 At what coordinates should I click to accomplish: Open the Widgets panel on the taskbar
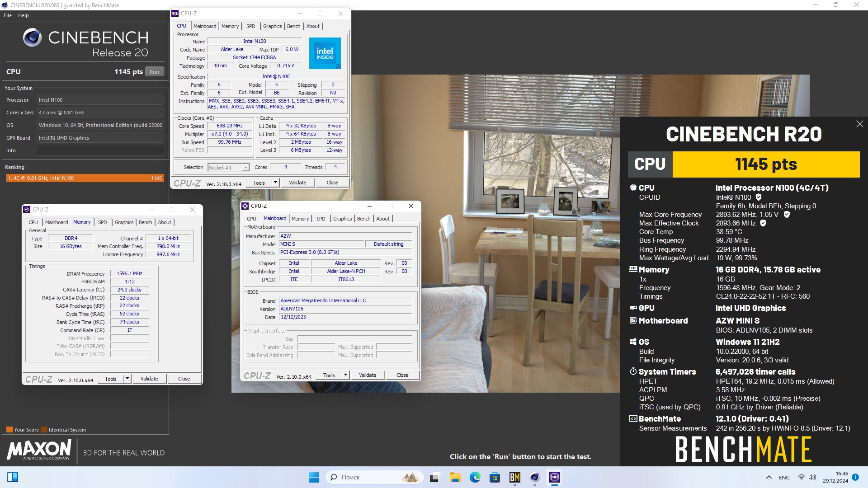click(x=13, y=477)
